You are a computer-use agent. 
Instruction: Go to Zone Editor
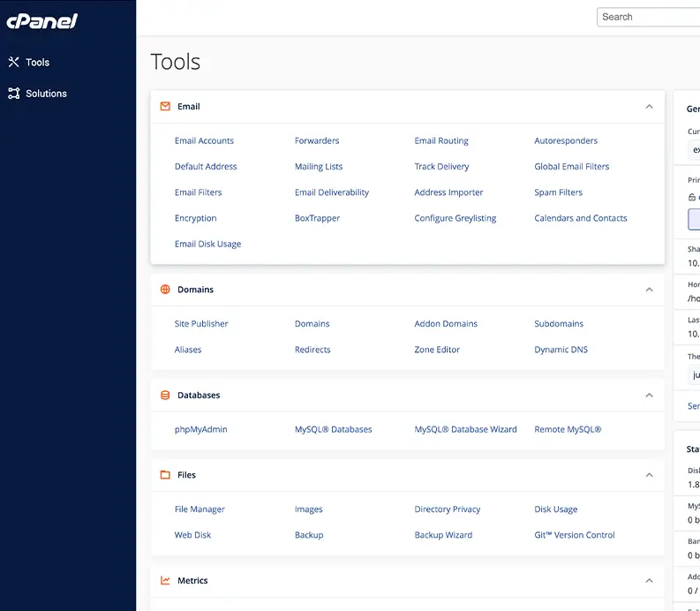(437, 350)
